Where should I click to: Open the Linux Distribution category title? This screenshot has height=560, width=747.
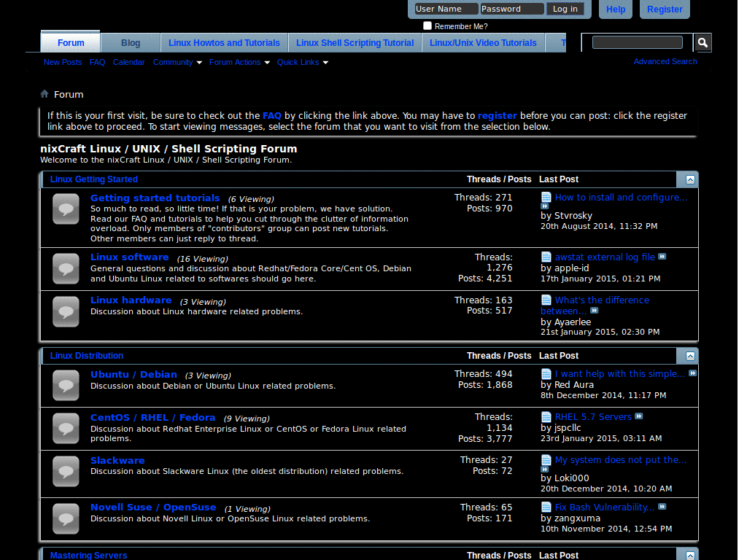87,356
